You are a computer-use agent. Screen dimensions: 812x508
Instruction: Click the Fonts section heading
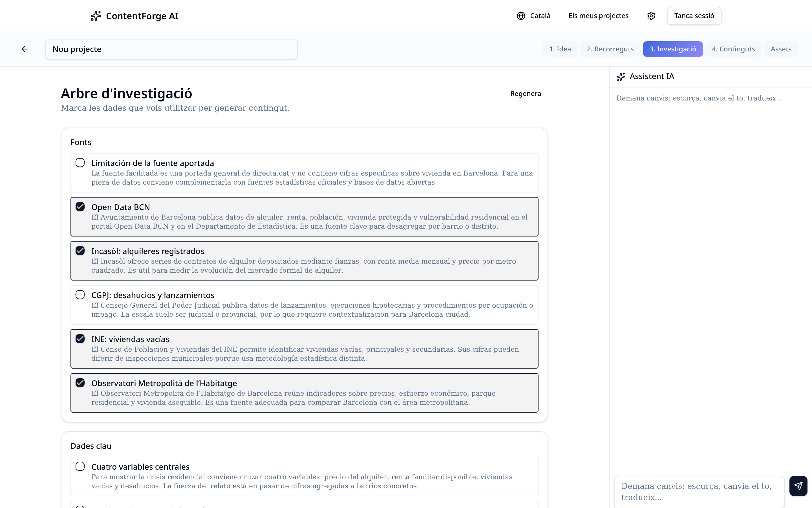(x=81, y=142)
